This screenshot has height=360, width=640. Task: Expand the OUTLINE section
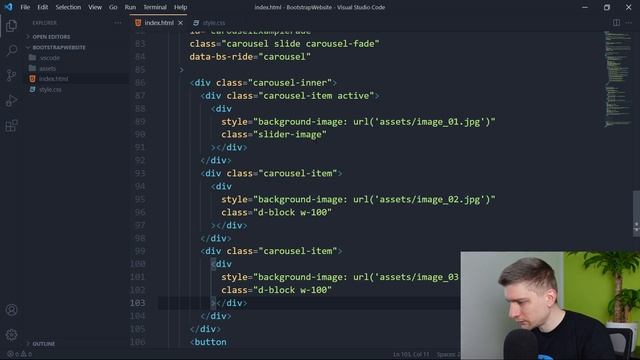coord(43,344)
